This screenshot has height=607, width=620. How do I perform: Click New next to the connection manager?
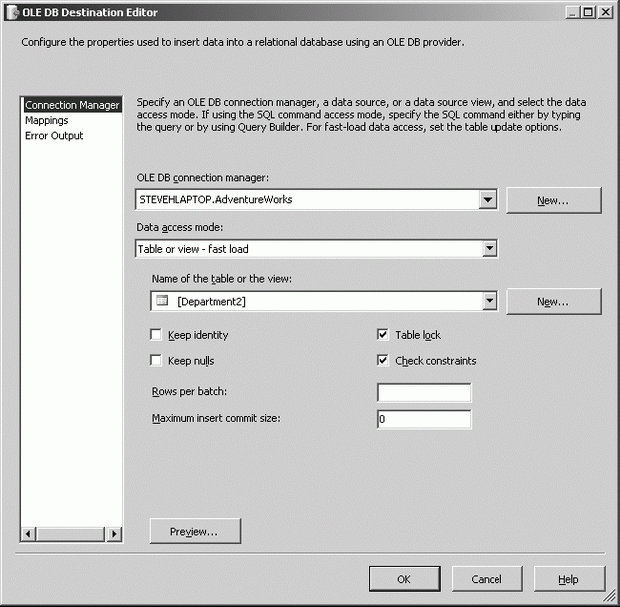554,200
